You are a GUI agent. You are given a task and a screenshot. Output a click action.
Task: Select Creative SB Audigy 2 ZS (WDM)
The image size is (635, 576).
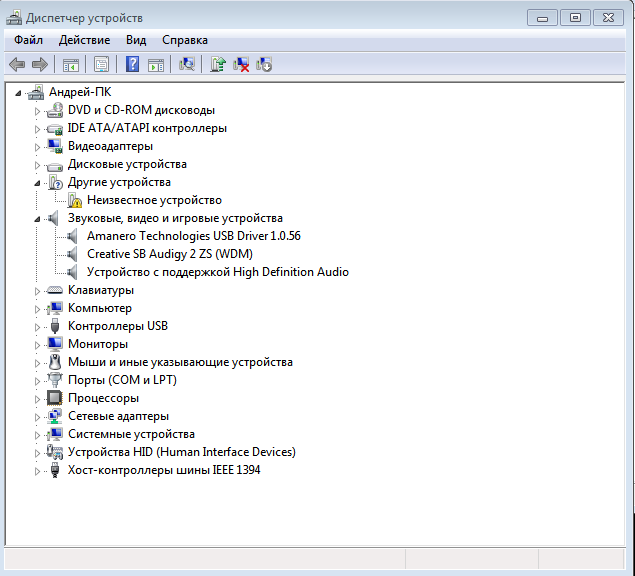[169, 254]
